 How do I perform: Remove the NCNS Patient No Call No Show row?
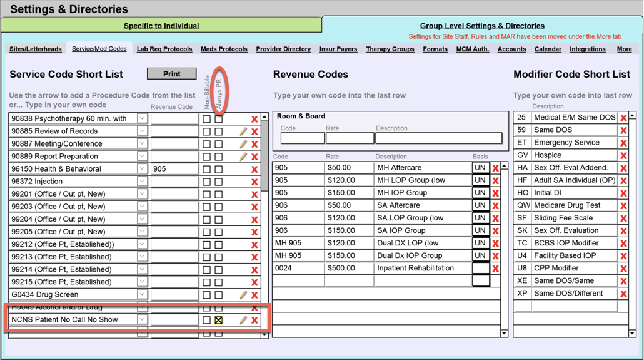pyautogui.click(x=254, y=320)
